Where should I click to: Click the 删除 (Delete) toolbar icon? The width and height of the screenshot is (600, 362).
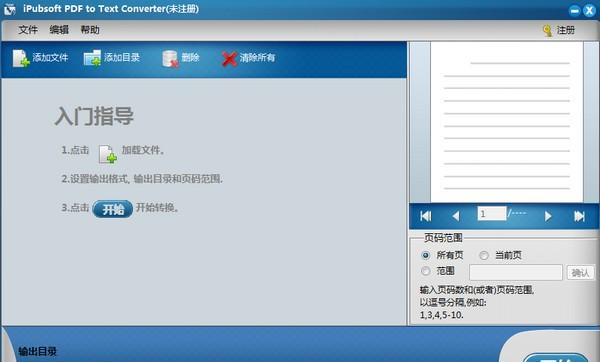(x=170, y=59)
